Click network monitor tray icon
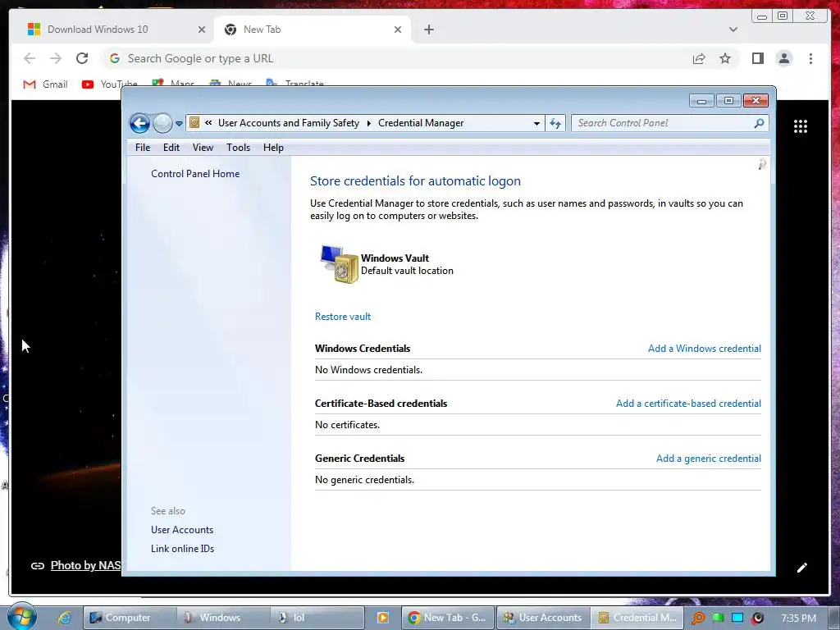Viewport: 840px width, 630px height. pyautogui.click(x=737, y=618)
